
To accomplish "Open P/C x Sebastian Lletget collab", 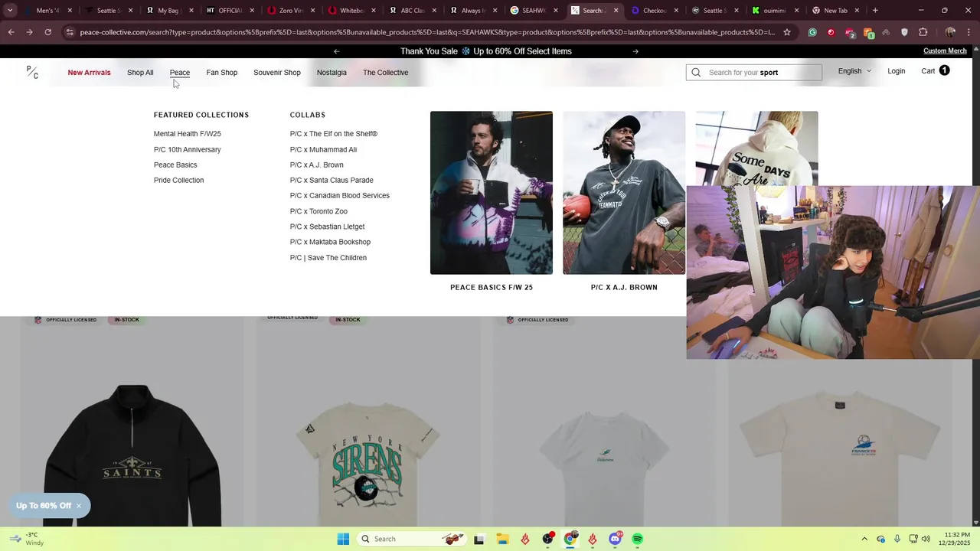I will [x=328, y=227].
